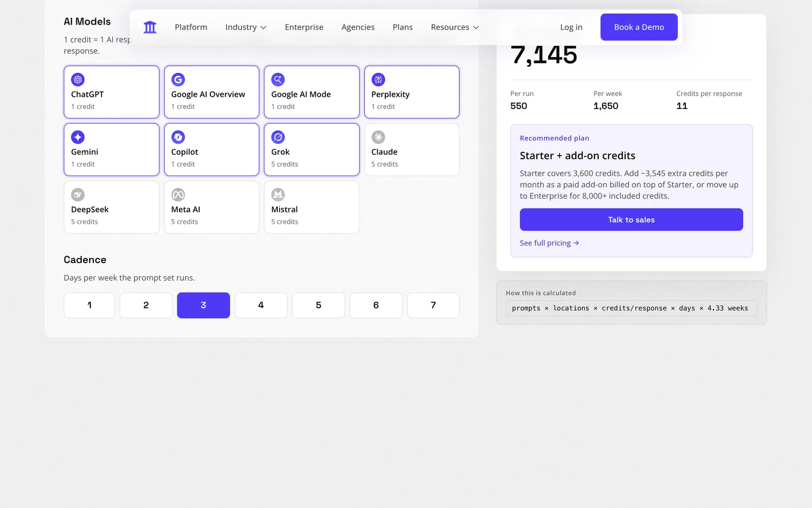Image resolution: width=812 pixels, height=508 pixels.
Task: Open the Plans nav item
Action: click(x=403, y=27)
